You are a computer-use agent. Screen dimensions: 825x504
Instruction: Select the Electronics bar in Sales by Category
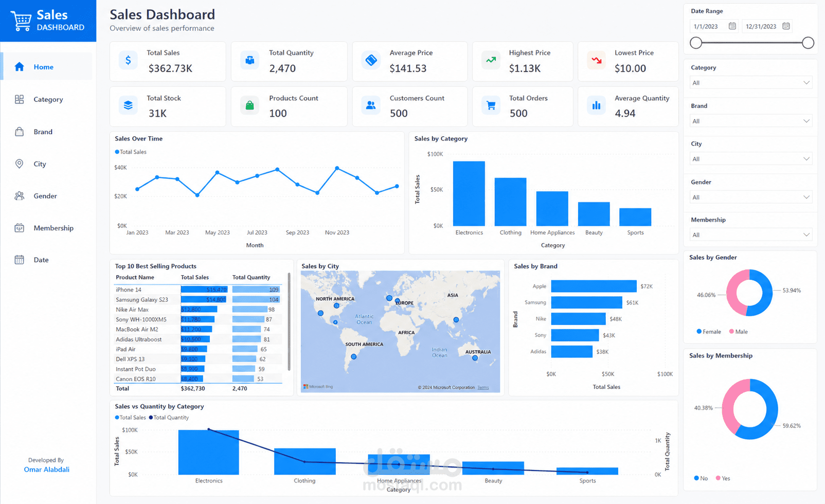pos(469,193)
